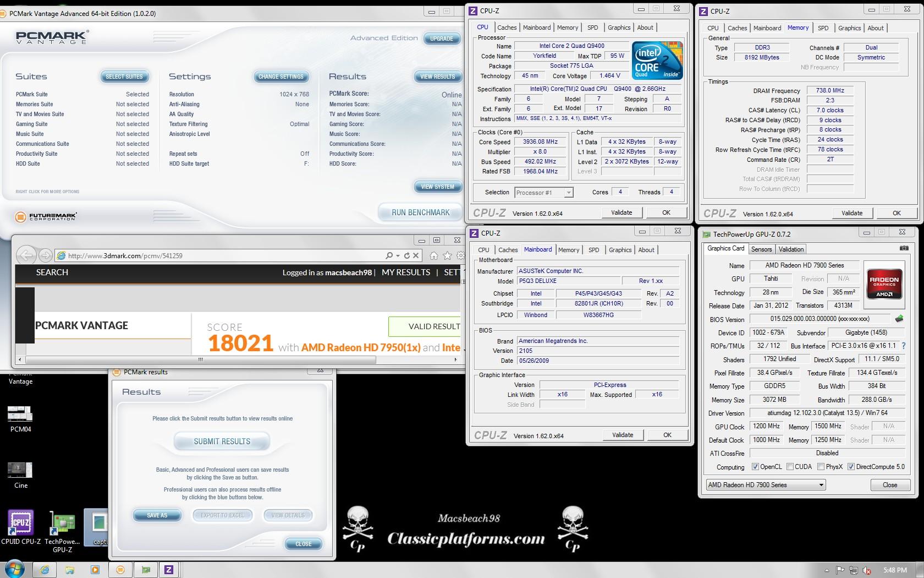Click the BIOS save chip icon in GPU-Z
Viewport: 924px width, 578px height.
click(x=899, y=319)
